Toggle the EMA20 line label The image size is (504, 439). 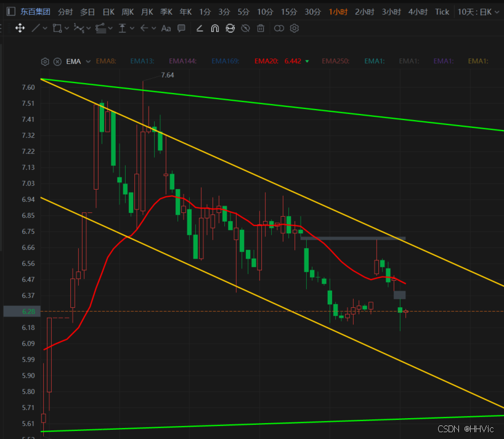266,62
